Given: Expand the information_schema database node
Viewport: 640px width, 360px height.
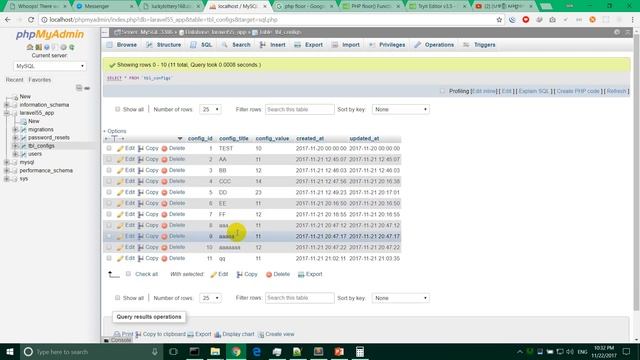Looking at the screenshot, I should pyautogui.click(x=7, y=105).
